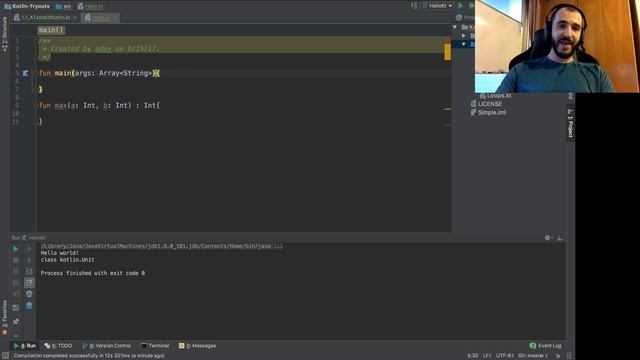The height and width of the screenshot is (360, 640).
Task: Click the Favorites star icon
Action: tap(5, 333)
